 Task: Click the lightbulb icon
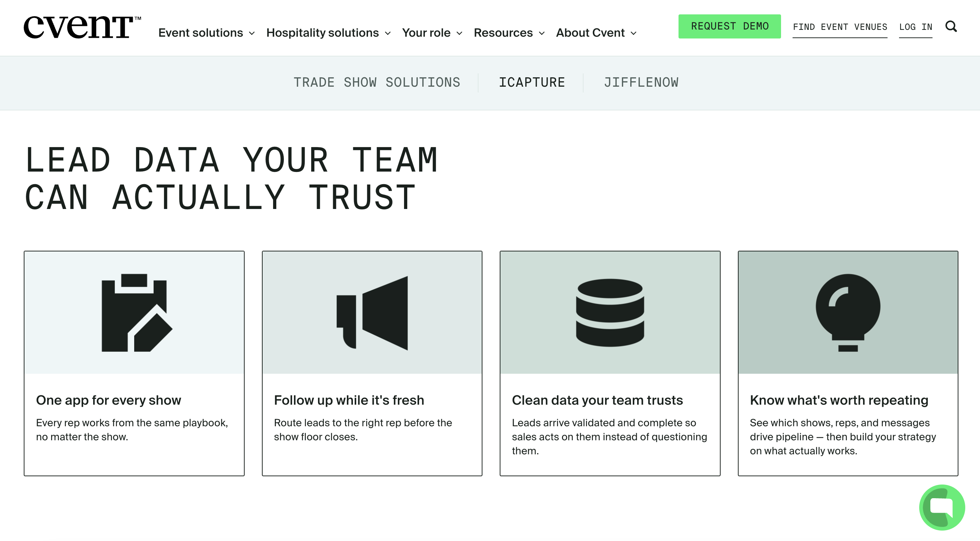coord(848,312)
